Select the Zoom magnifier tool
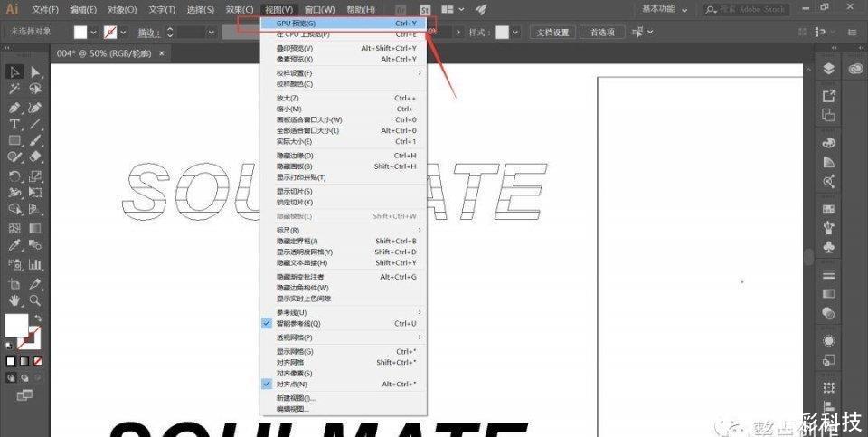Screen dimensions: 868x437 pyautogui.click(x=35, y=300)
